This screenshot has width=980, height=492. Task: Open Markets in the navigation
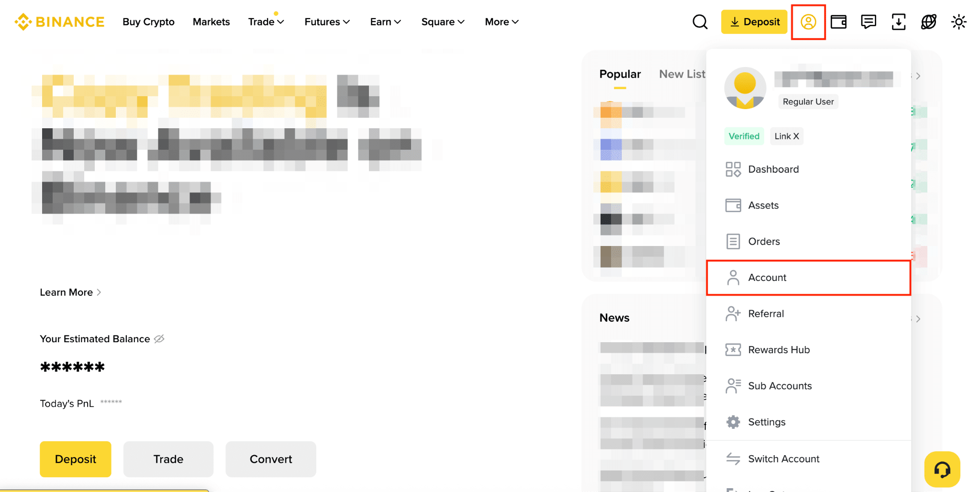pyautogui.click(x=211, y=22)
